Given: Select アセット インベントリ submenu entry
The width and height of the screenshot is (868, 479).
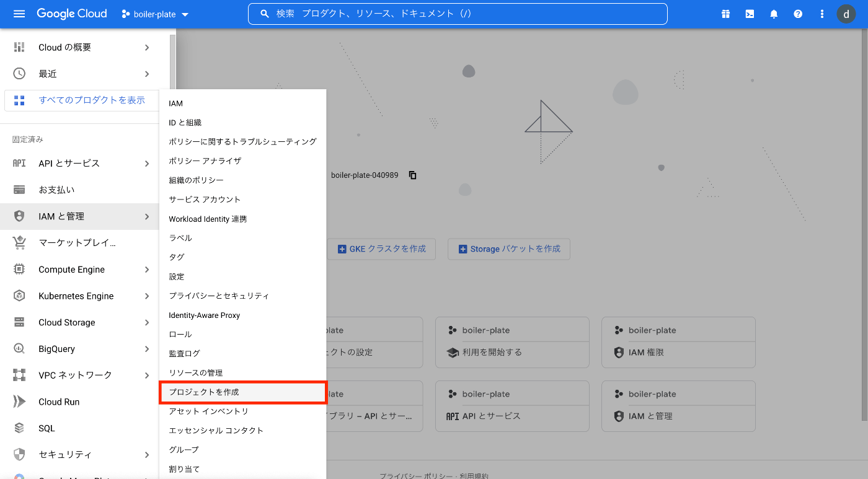Looking at the screenshot, I should click(x=243, y=411).
